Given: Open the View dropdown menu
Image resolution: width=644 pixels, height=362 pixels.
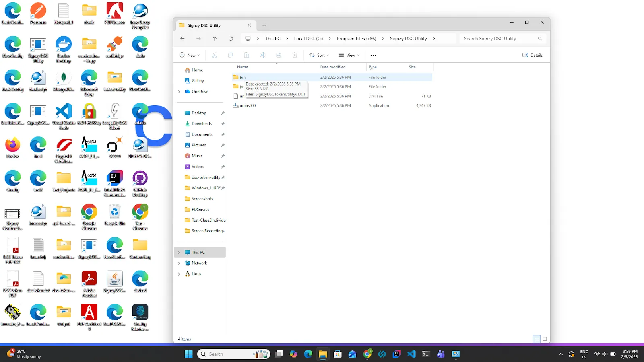Looking at the screenshot, I should (x=349, y=55).
